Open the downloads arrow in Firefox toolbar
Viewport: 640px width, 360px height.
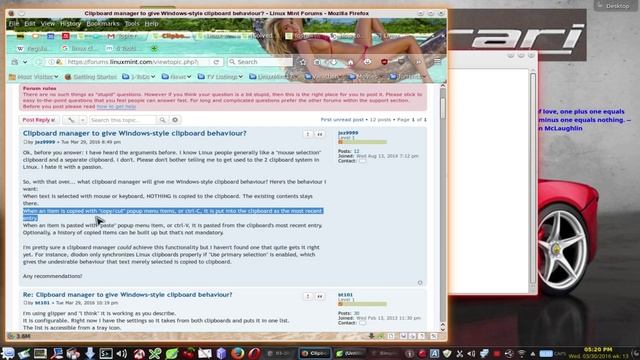(333, 62)
